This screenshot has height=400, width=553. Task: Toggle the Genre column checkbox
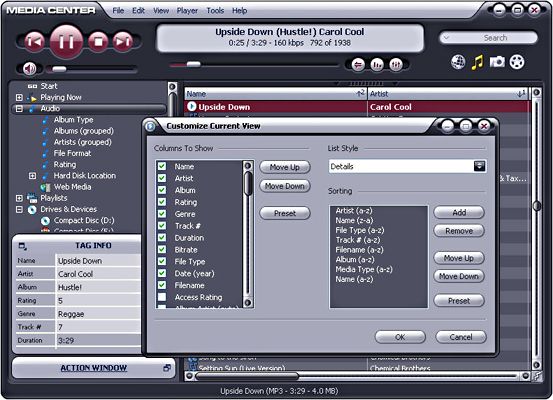[x=162, y=214]
